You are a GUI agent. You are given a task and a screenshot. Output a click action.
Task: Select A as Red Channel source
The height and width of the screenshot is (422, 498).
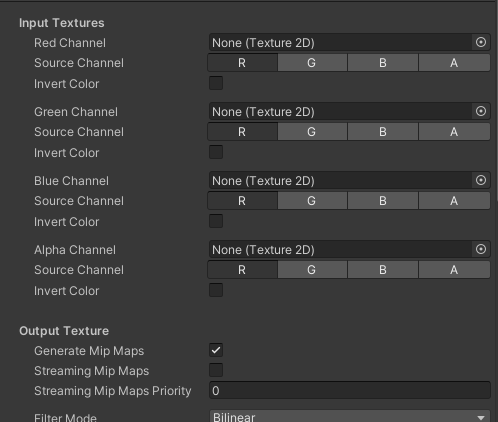point(454,63)
